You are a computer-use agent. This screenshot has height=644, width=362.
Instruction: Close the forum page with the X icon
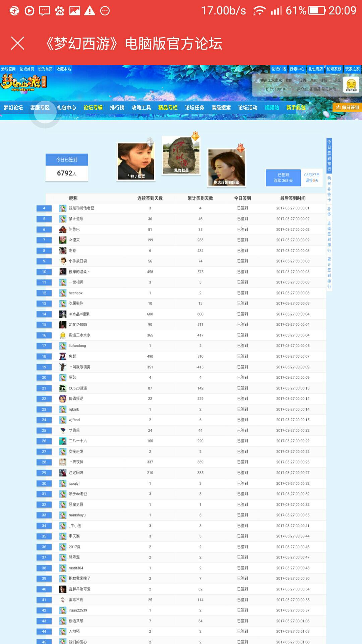pos(17,43)
